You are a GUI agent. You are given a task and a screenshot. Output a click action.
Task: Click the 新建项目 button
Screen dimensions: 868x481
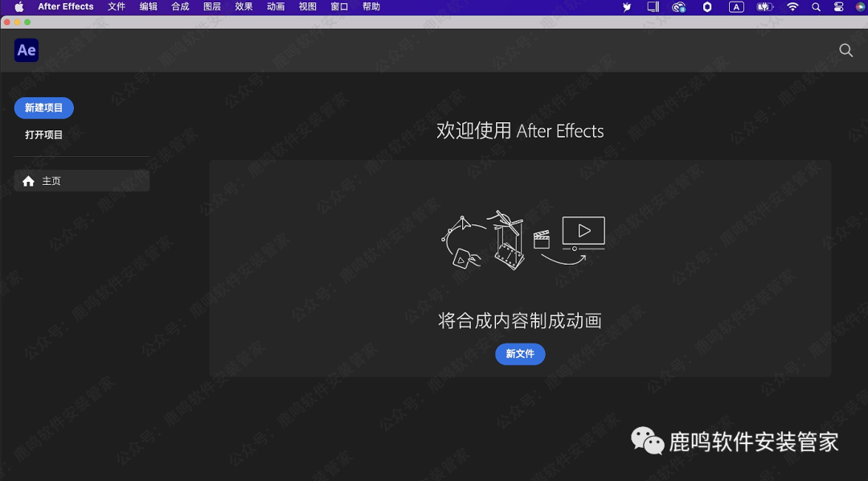click(43, 108)
